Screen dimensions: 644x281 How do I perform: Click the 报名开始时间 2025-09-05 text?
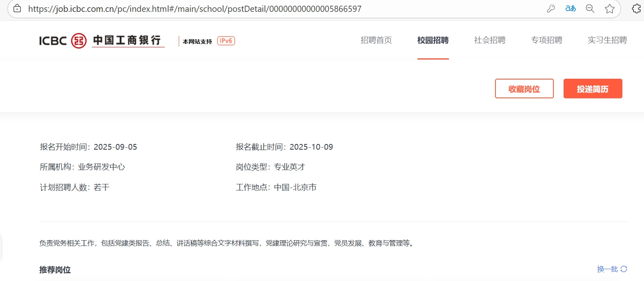89,147
